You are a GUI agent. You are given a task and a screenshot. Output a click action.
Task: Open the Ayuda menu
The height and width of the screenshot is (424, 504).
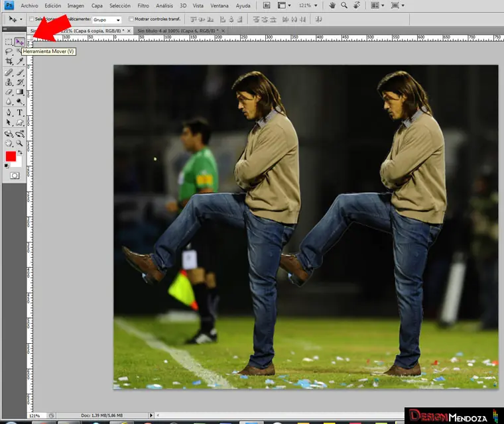point(243,5)
